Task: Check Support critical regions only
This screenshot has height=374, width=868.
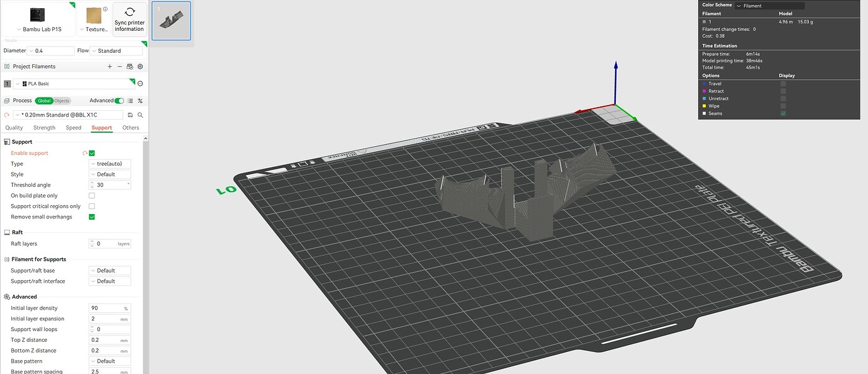Action: click(x=92, y=206)
